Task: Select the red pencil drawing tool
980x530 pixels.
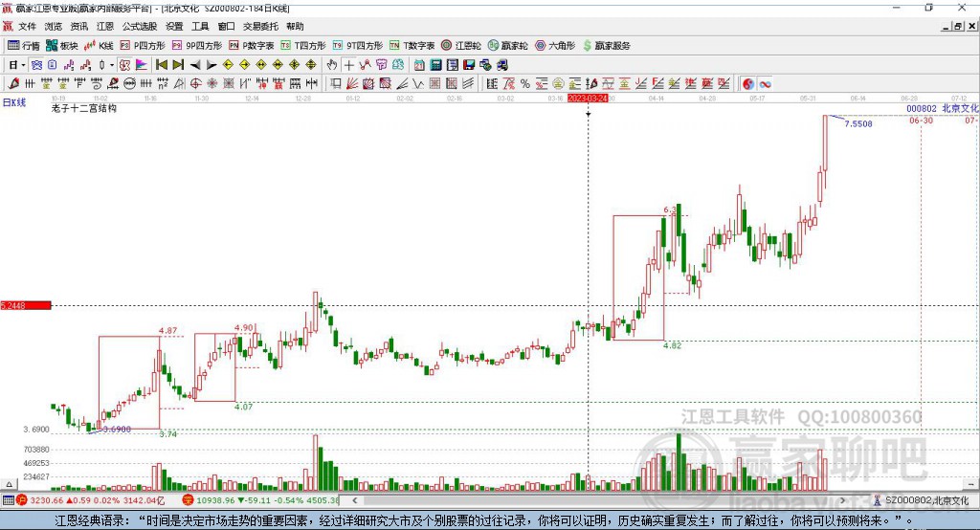Action: (13, 84)
